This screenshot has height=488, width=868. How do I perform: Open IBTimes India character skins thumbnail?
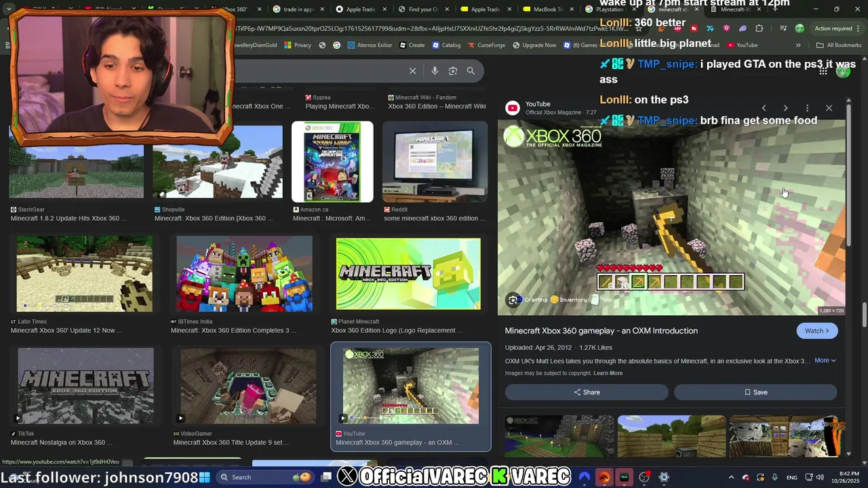click(244, 274)
